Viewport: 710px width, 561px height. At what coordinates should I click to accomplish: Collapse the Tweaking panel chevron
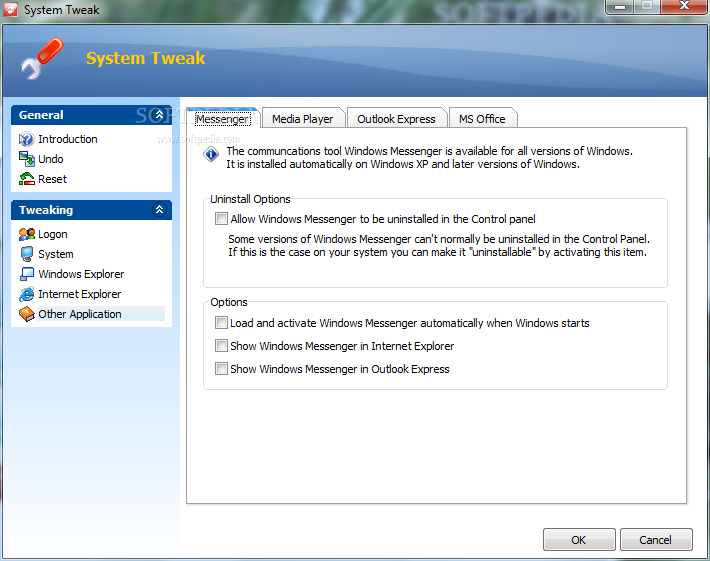coord(159,210)
